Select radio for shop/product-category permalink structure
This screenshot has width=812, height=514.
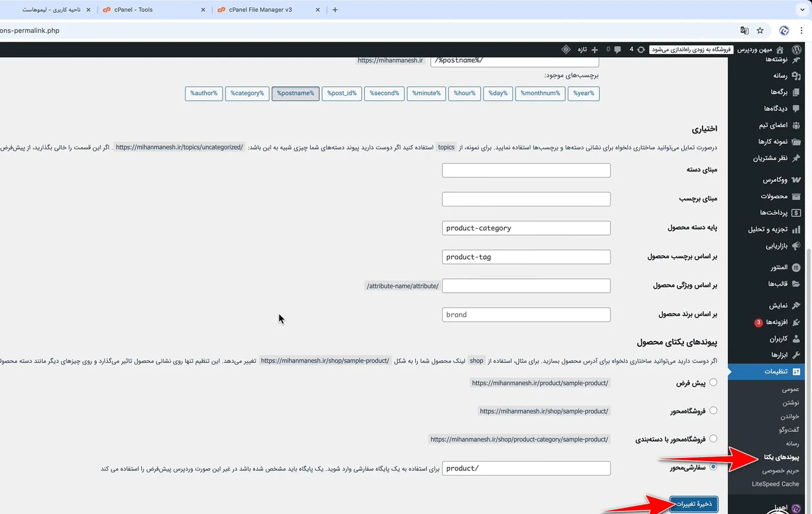pyautogui.click(x=713, y=439)
